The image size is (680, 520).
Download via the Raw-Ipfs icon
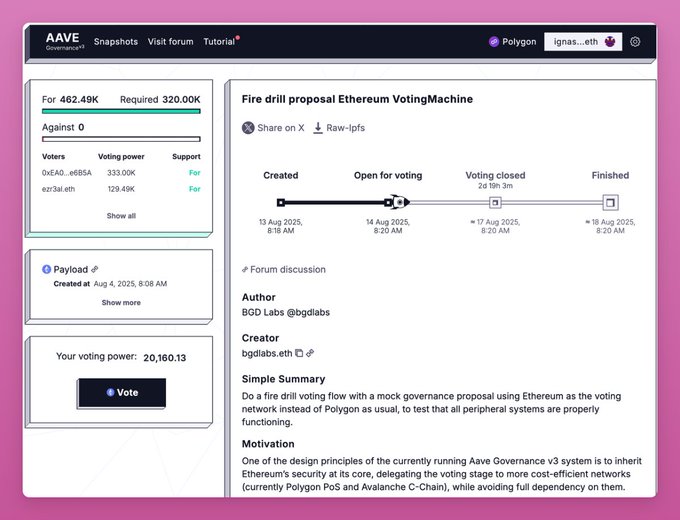[318, 128]
